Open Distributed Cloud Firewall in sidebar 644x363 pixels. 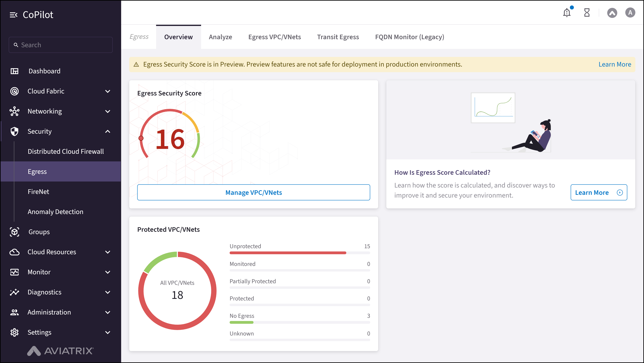tap(66, 151)
